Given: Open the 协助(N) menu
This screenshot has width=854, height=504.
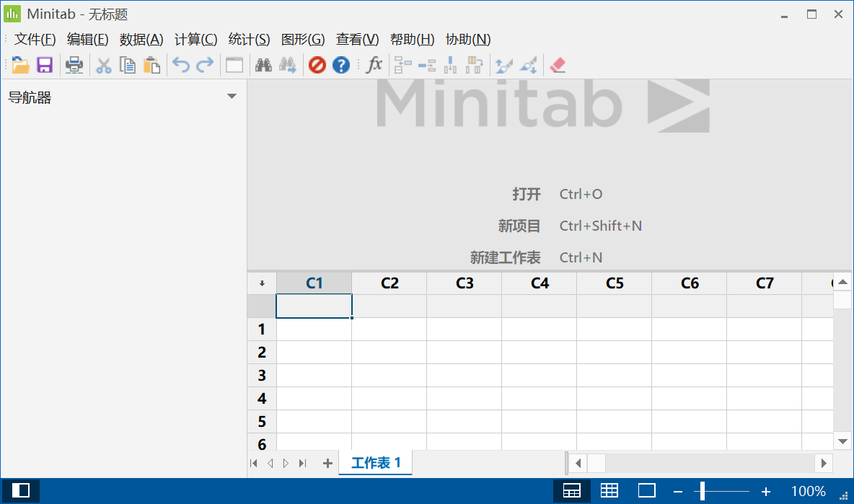Looking at the screenshot, I should point(468,39).
